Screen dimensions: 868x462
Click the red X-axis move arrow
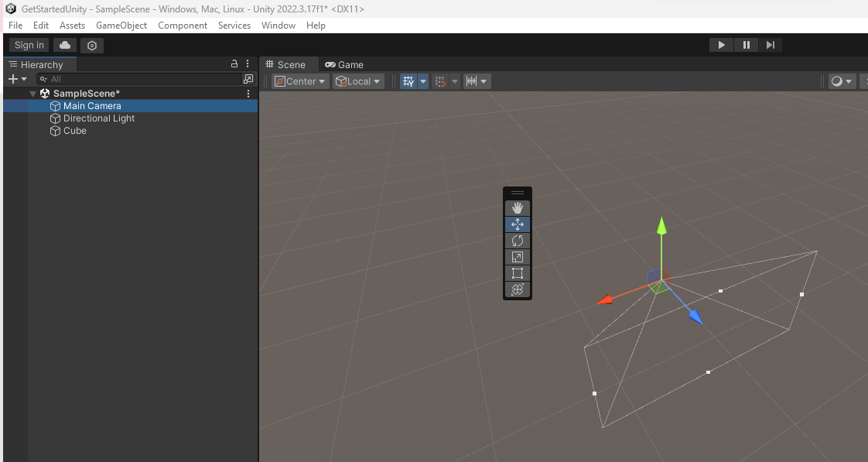tap(604, 299)
